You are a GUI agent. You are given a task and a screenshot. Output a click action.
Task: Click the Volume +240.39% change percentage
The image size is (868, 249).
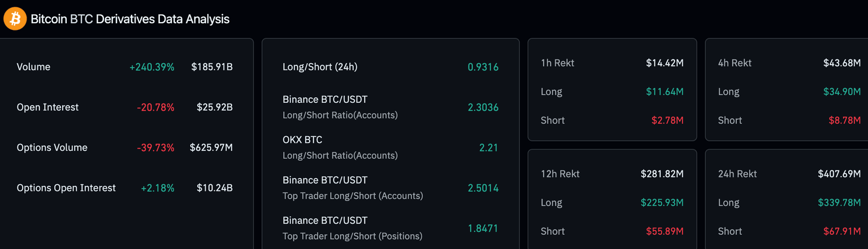pos(151,67)
